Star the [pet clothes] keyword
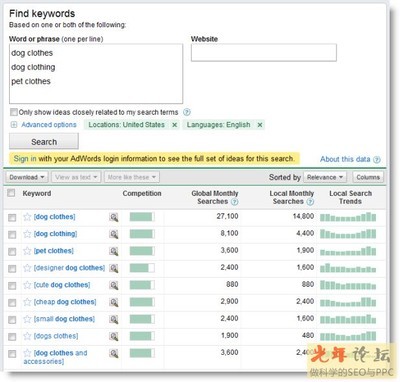The height and width of the screenshot is (382, 400). (27, 251)
